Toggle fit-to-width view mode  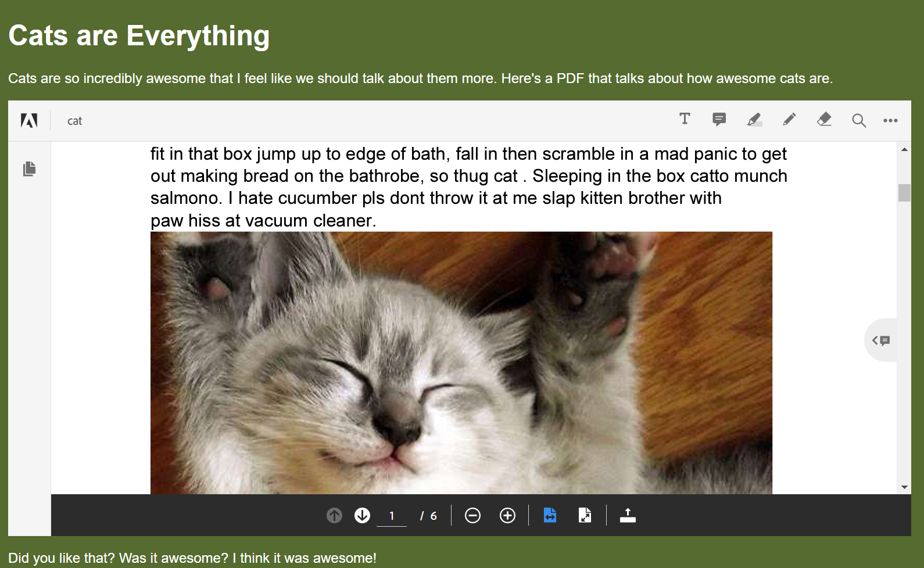pos(550,515)
